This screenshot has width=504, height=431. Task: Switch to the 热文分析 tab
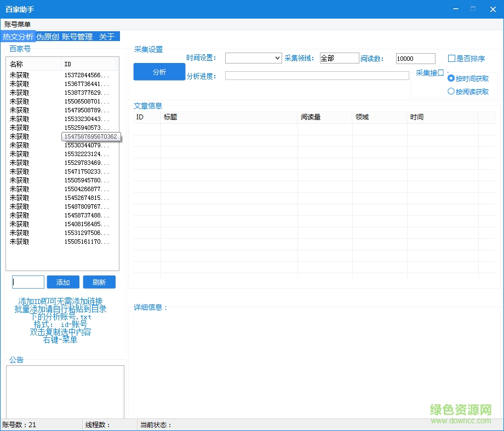18,37
